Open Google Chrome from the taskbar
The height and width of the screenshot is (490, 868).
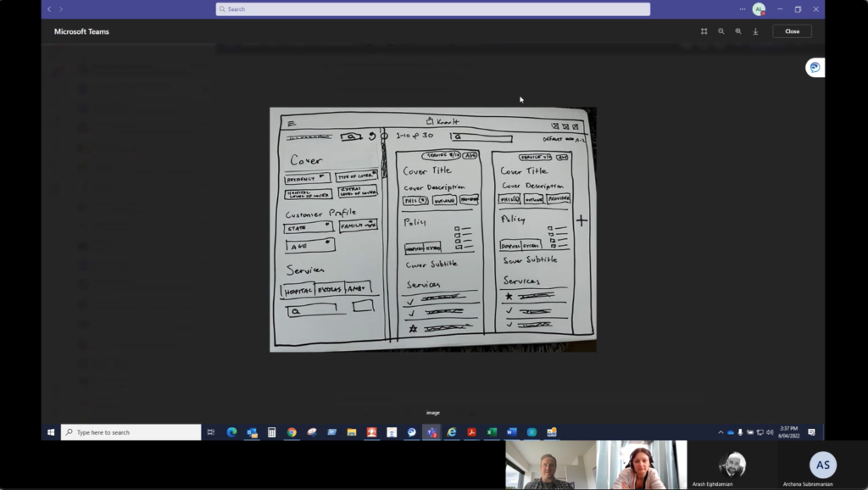tap(292, 432)
